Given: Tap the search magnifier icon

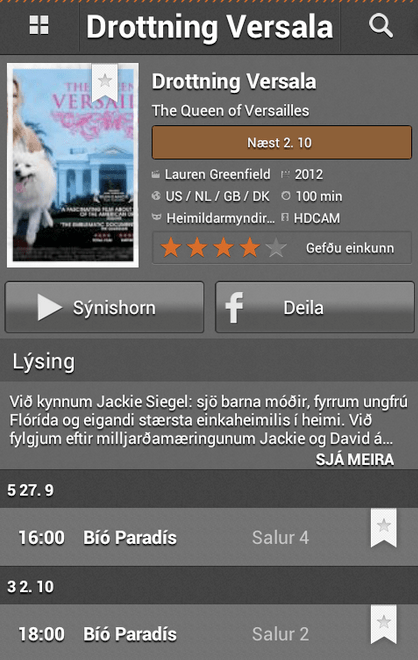Looking at the screenshot, I should click(381, 26).
